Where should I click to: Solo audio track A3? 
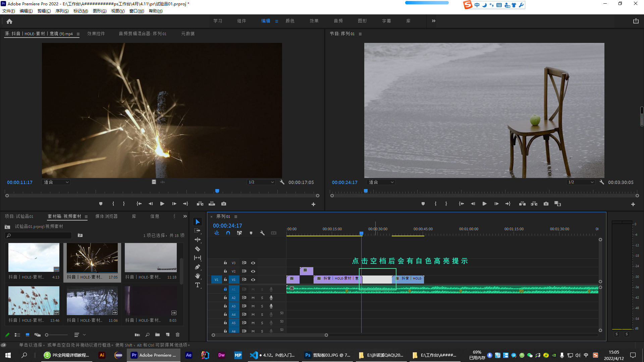tap(262, 306)
